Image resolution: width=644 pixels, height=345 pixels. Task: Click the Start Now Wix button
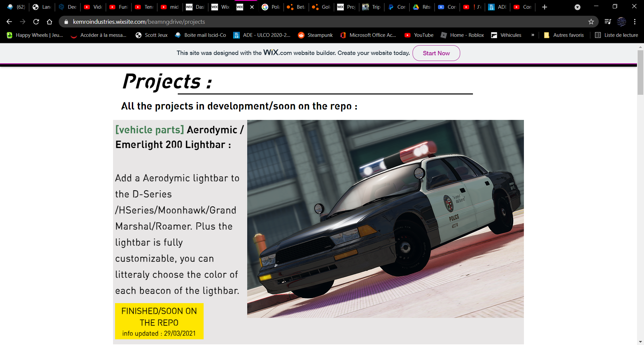tap(436, 53)
